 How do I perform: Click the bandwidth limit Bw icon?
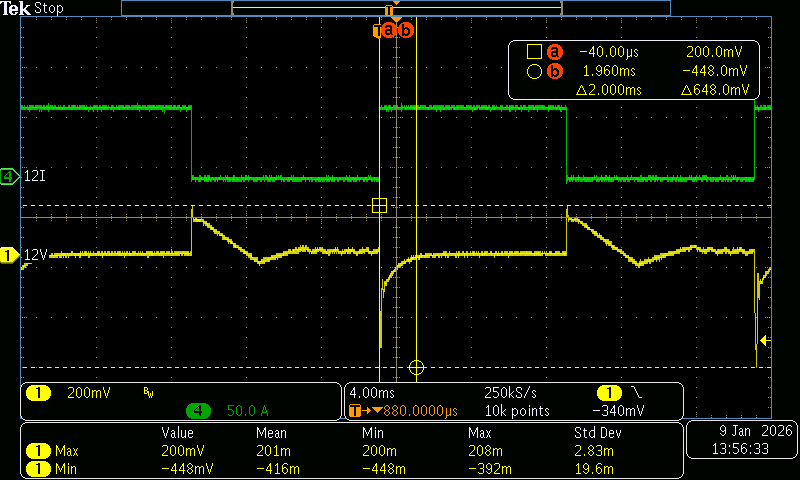pos(148,393)
